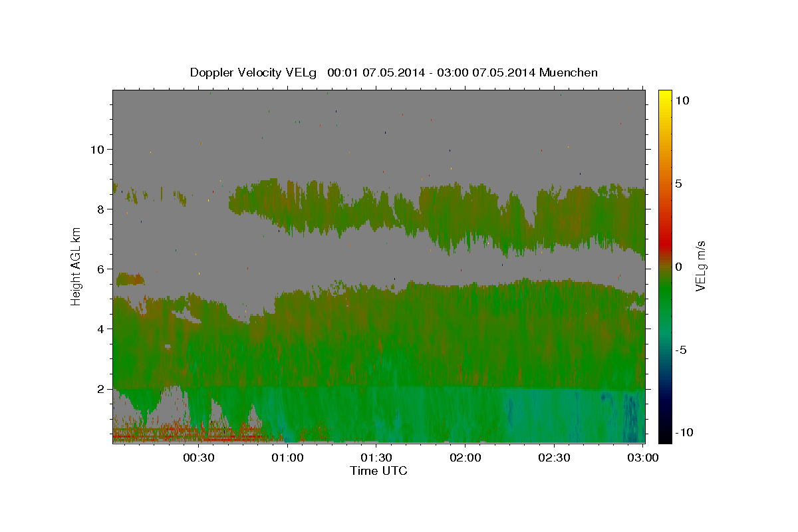Click the small isolated cloud patch near 5.6 km
Image resolution: width=798 pixels, height=532 pixels.
point(130,279)
